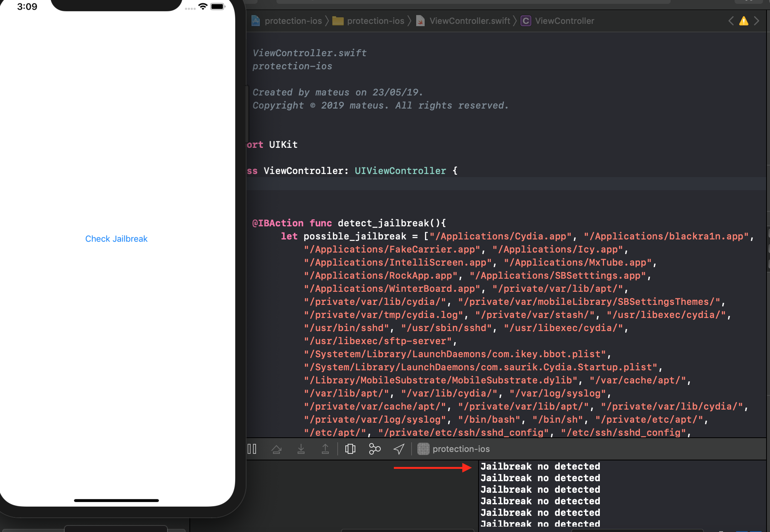Click first Jailbreak no detected console line
770x532 pixels.
tap(540, 466)
